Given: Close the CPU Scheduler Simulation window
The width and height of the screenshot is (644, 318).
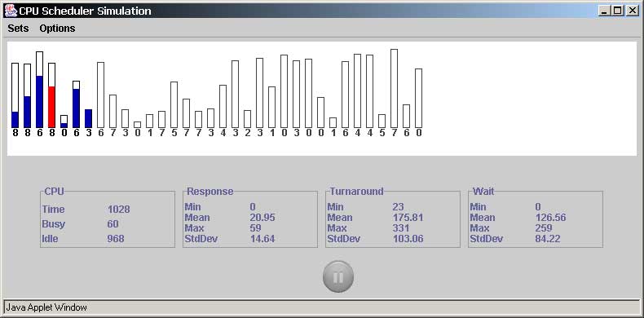Looking at the screenshot, I should (632, 11).
